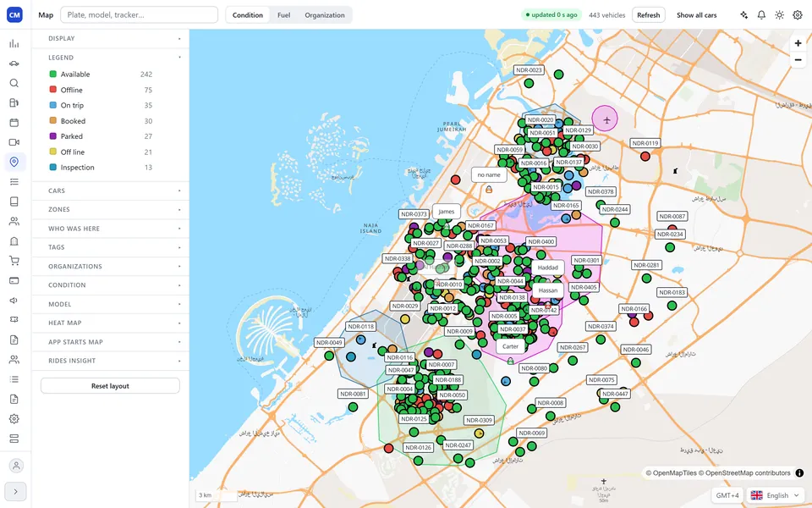Screen dimensions: 812x508
Task: Expand the TAGS section
Action: point(110,247)
